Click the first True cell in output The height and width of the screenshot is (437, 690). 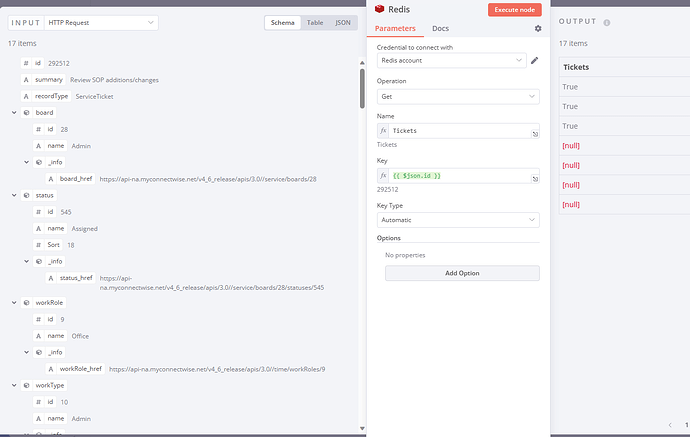coord(624,87)
